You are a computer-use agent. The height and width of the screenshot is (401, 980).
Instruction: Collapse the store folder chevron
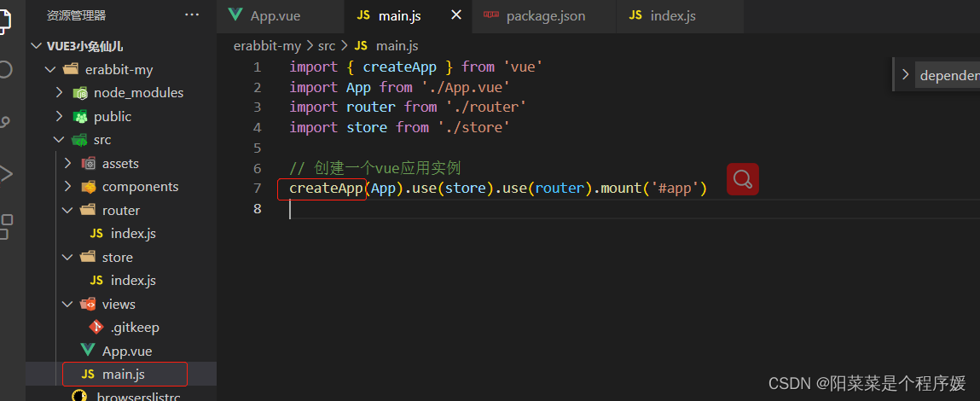(x=68, y=257)
